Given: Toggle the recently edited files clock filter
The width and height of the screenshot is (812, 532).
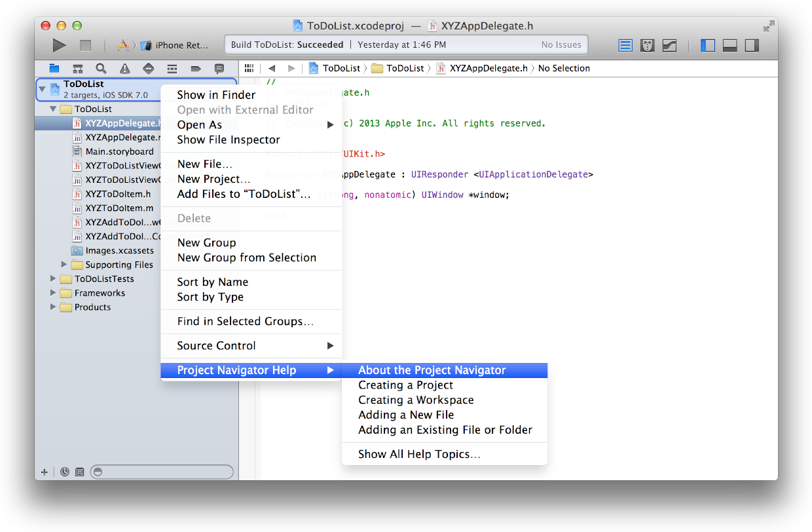Looking at the screenshot, I should pos(65,472).
